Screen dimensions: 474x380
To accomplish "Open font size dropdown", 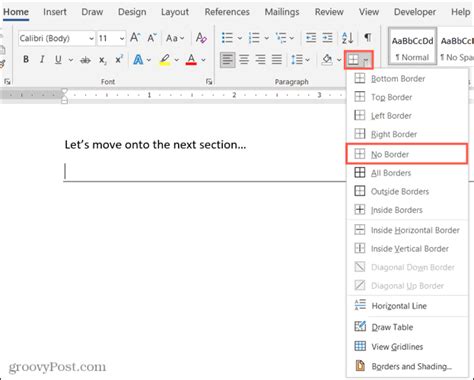I will (x=122, y=38).
